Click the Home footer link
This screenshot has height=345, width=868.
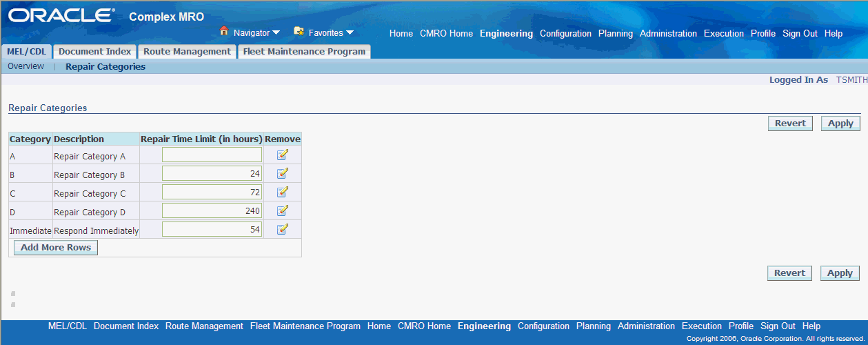pos(379,326)
